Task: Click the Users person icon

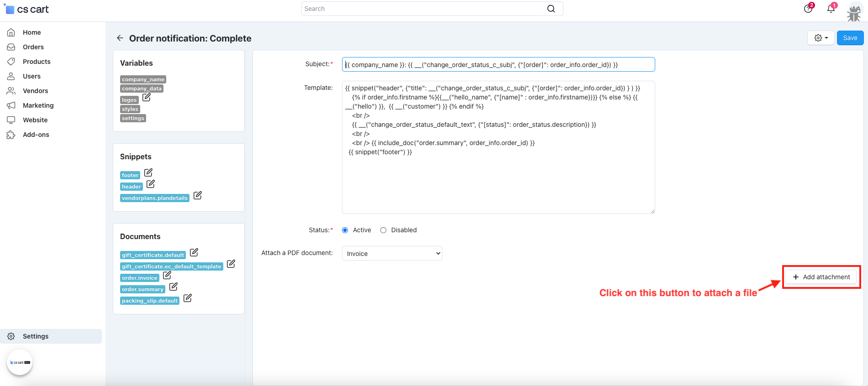Action: click(x=11, y=76)
